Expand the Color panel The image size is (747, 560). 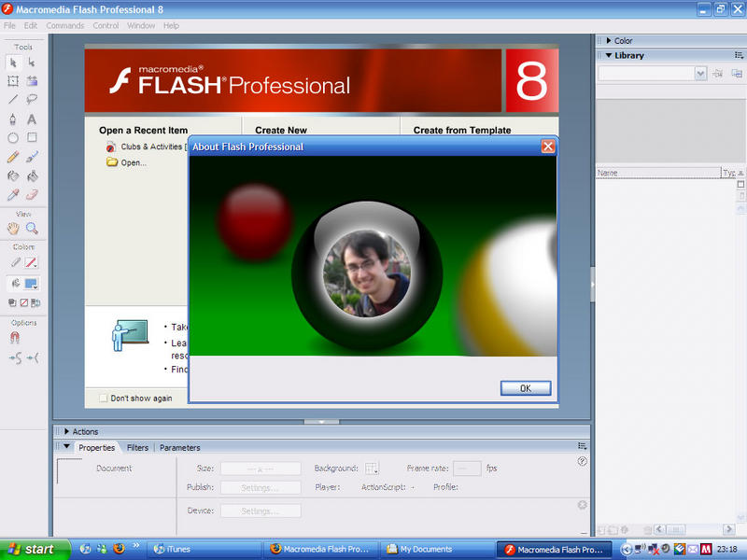(609, 41)
